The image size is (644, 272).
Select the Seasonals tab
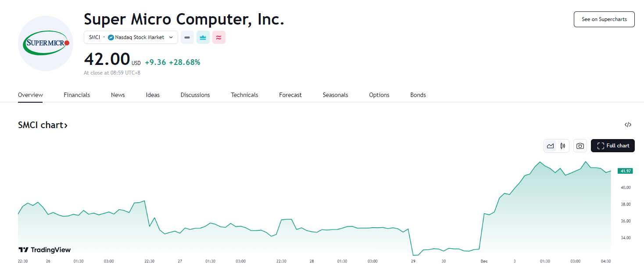335,95
